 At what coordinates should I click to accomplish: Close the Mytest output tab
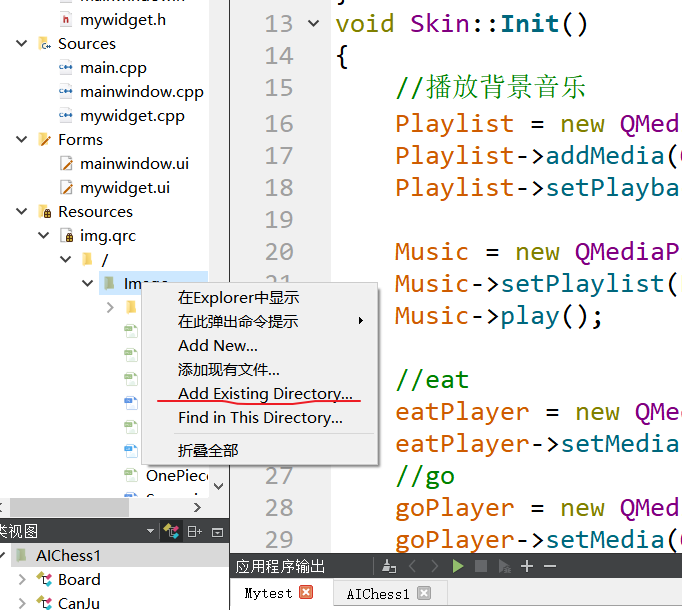[x=306, y=592]
